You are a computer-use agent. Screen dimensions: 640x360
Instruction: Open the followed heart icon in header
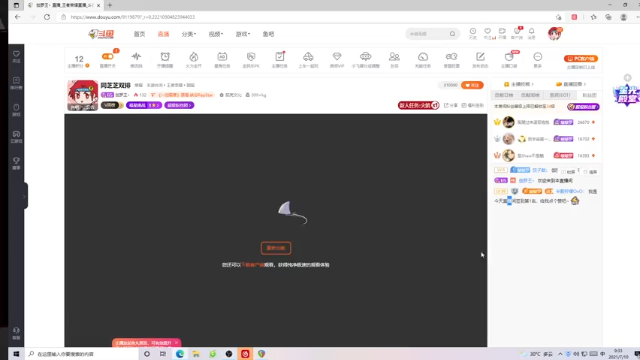pyautogui.click(x=487, y=31)
